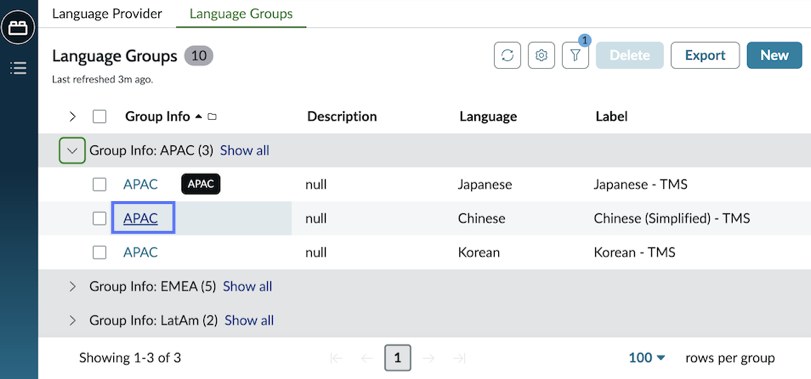Click the Delete button
The width and height of the screenshot is (811, 379).
click(629, 55)
